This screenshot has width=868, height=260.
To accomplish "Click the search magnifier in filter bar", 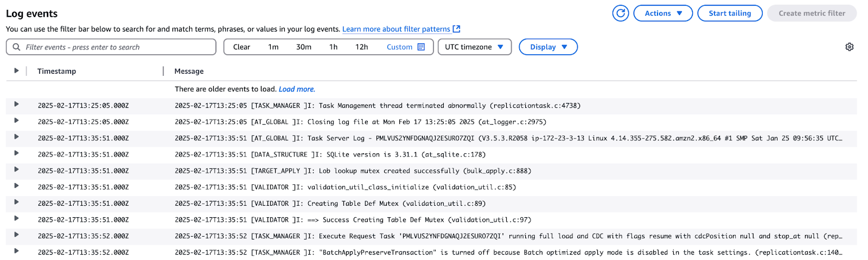I will coord(16,47).
